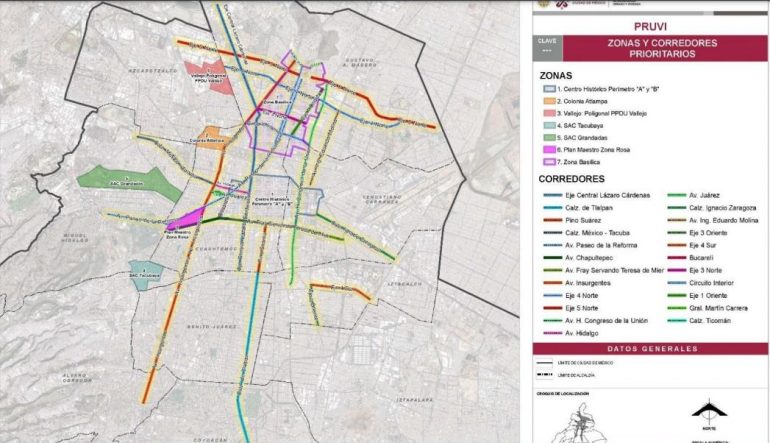Click the "7. Zona Basílica" legend label
770x443 pixels.
578,162
